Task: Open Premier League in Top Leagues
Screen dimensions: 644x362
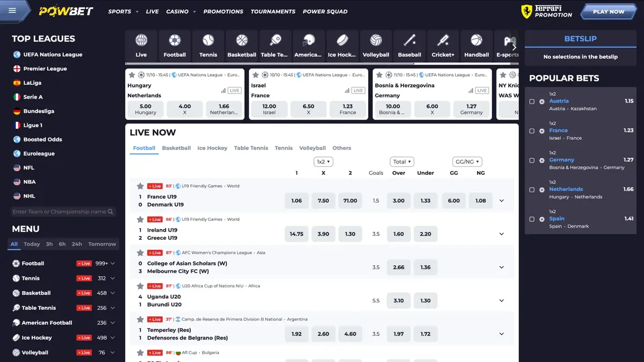Action: 45,69
